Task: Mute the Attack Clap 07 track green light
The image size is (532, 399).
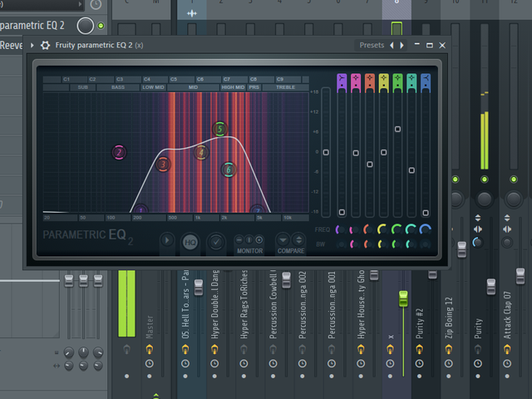Action: click(514, 180)
